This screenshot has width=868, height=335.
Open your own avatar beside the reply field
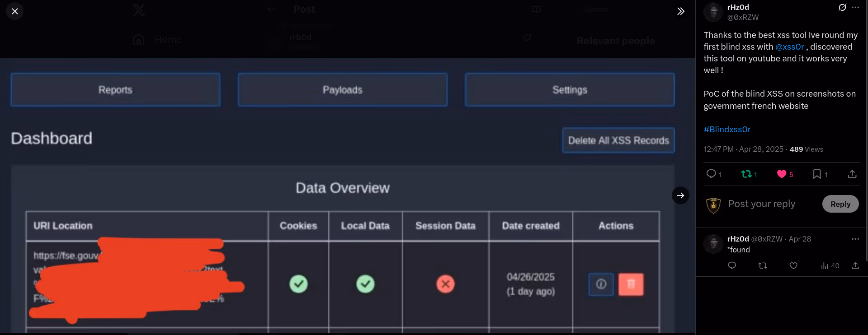pos(713,205)
